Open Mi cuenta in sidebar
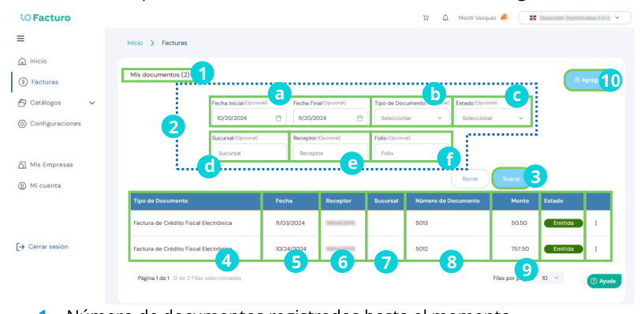Viewport: 644px width, 314px height. coord(45,185)
